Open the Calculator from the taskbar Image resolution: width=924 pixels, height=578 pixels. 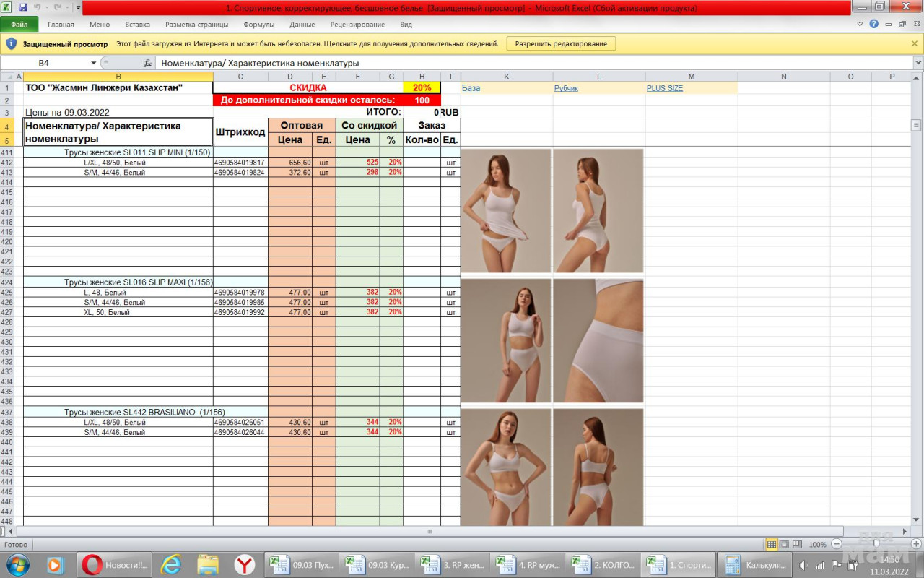(752, 565)
